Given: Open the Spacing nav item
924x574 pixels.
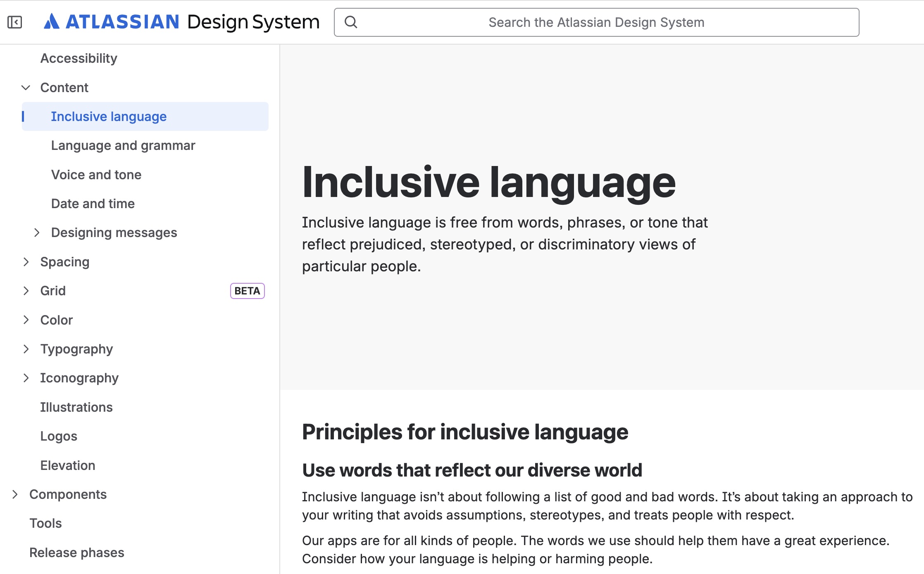Looking at the screenshot, I should (x=65, y=262).
